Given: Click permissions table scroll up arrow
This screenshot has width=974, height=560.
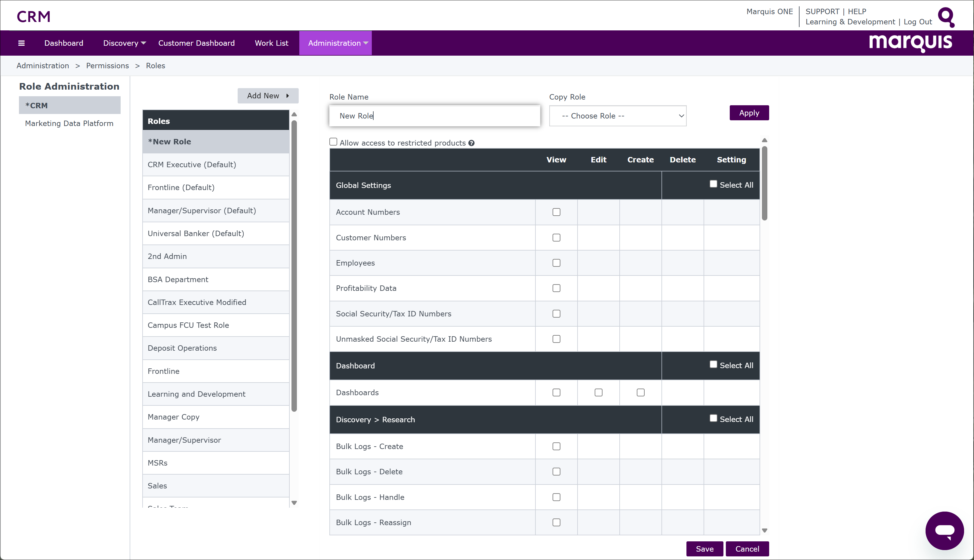Looking at the screenshot, I should point(764,140).
